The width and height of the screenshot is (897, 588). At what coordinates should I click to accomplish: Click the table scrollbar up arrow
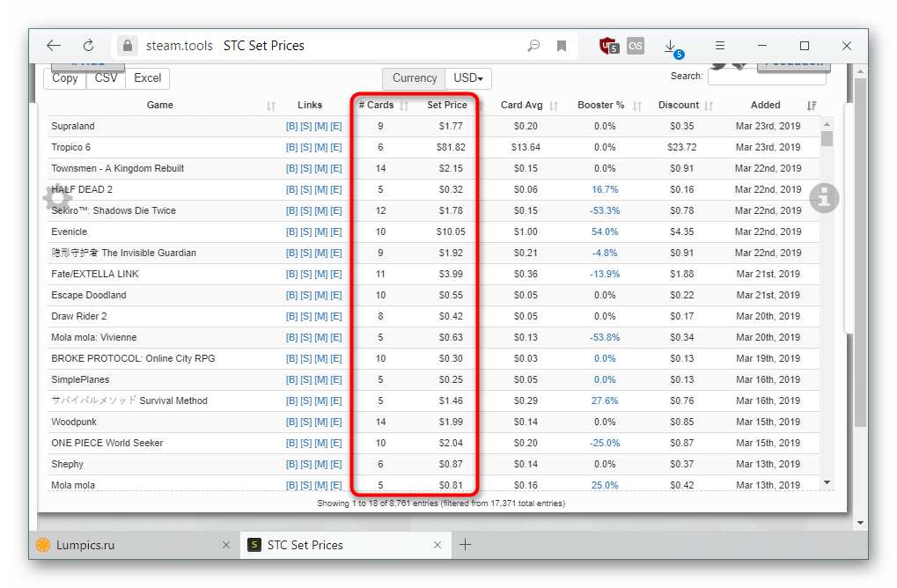click(x=827, y=124)
